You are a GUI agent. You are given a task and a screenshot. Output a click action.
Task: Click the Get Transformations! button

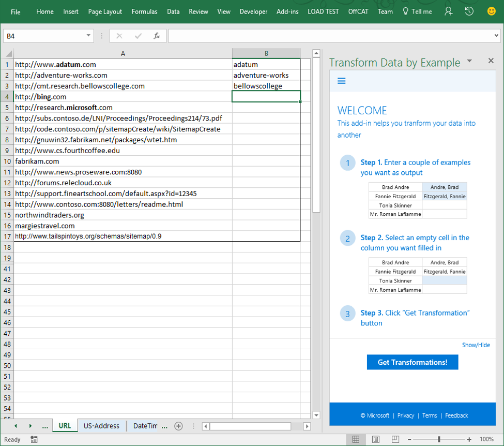(x=412, y=362)
